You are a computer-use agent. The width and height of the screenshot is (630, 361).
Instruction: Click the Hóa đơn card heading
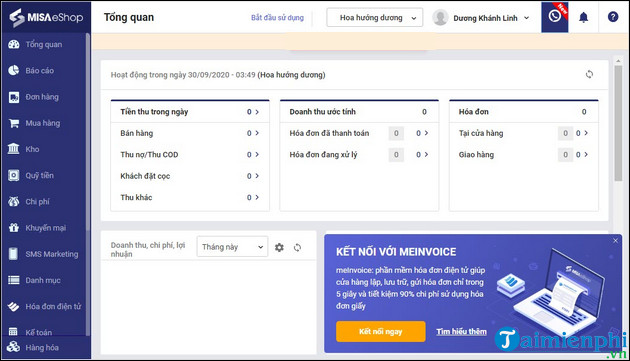(474, 112)
